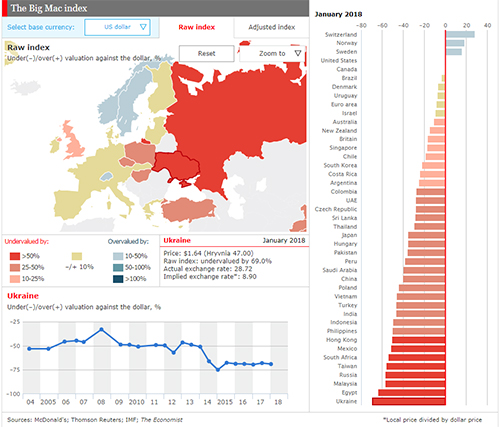
Task: Click the Brazil label in chart
Action: point(349,78)
